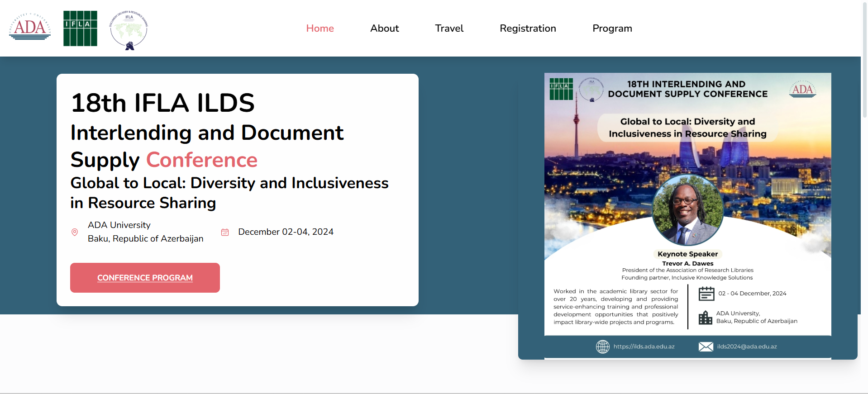Screen dimensions: 868x394
Task: Click the pink word 'Conference' in title
Action: (202, 160)
